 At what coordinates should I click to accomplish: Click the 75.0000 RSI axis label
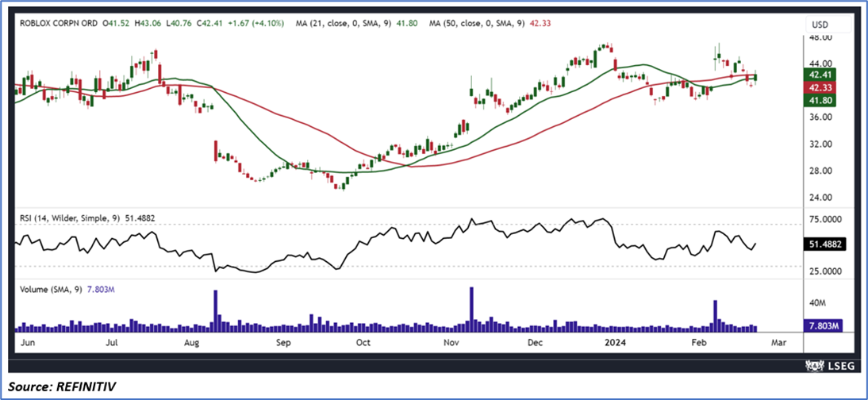coord(825,219)
